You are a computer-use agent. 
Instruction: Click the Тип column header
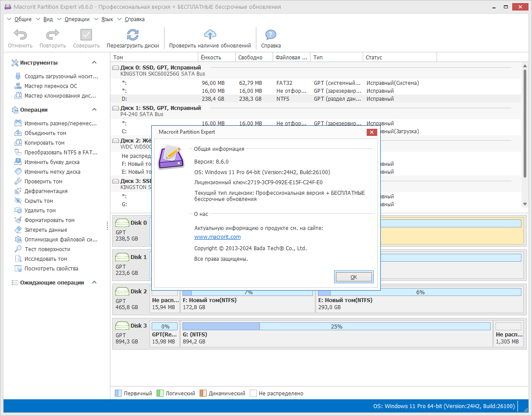tap(337, 57)
